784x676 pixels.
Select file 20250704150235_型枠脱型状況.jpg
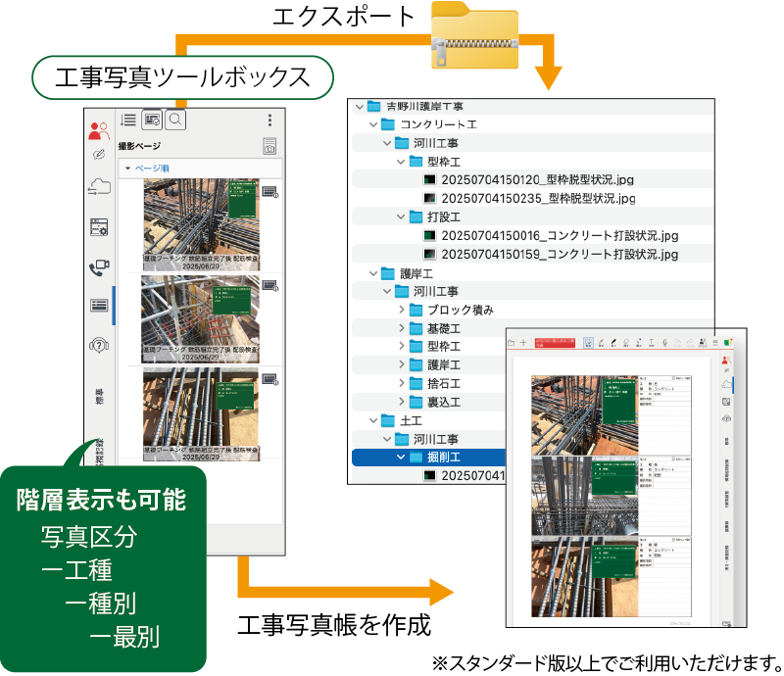click(x=533, y=199)
